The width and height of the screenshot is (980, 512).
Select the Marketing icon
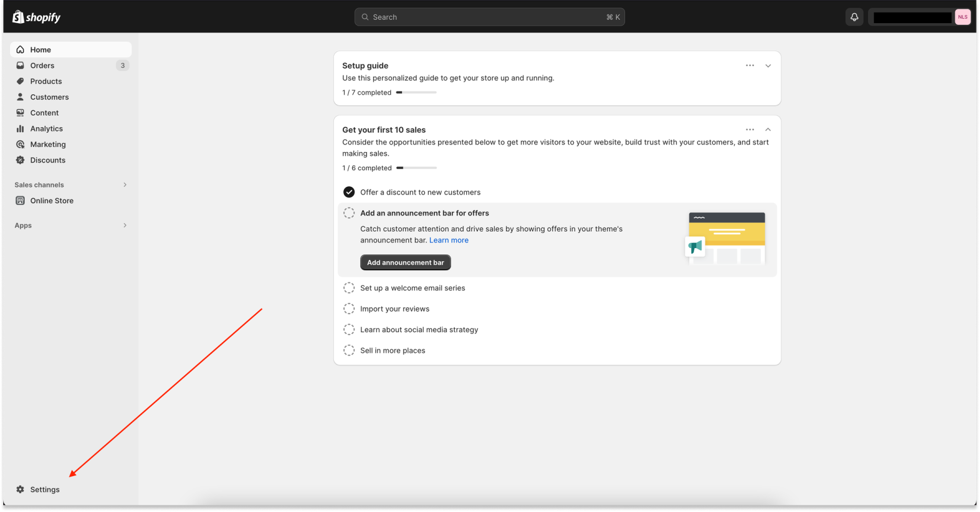20,144
